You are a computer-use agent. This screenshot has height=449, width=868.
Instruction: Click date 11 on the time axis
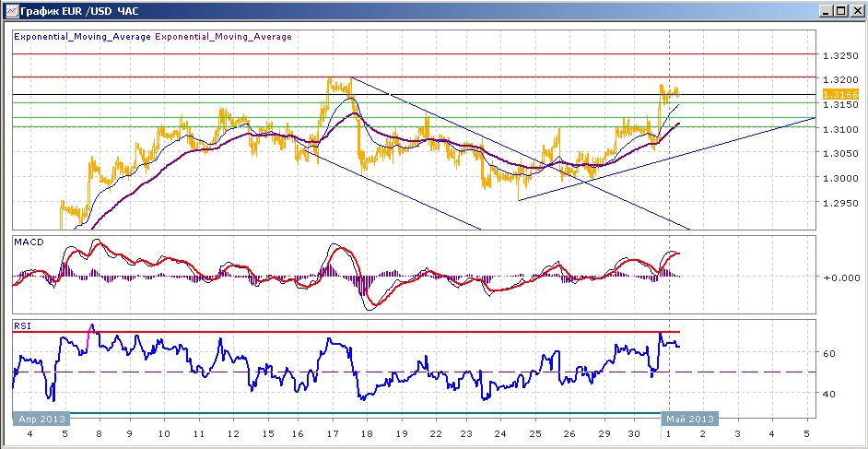tap(198, 434)
